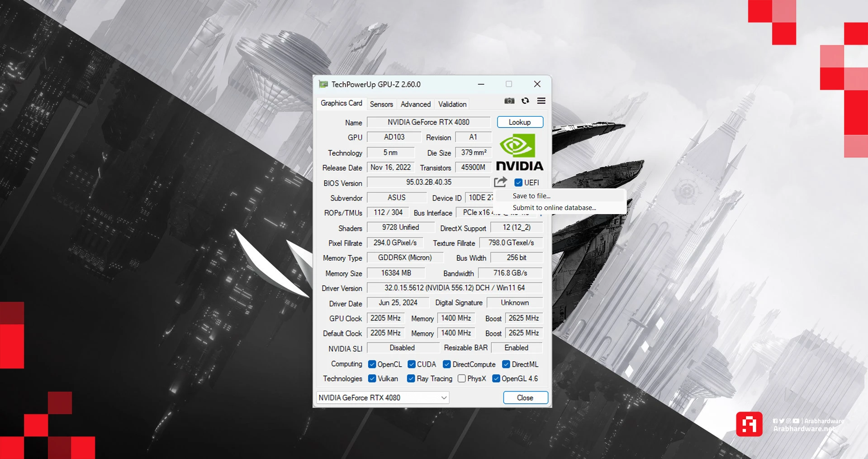
Task: Click the ROPs/TMUs value 112 / 304
Action: click(x=388, y=212)
